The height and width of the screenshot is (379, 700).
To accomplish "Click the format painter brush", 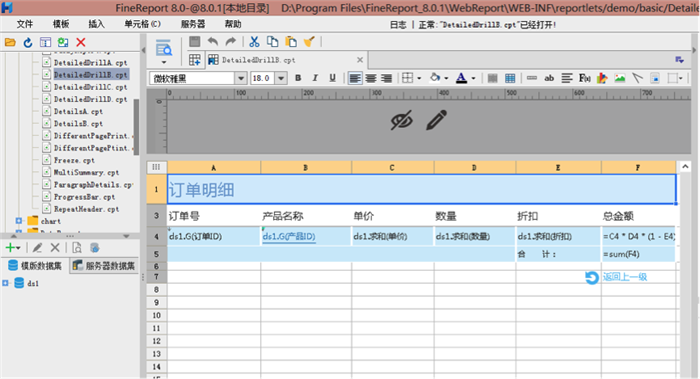I will click(x=309, y=42).
